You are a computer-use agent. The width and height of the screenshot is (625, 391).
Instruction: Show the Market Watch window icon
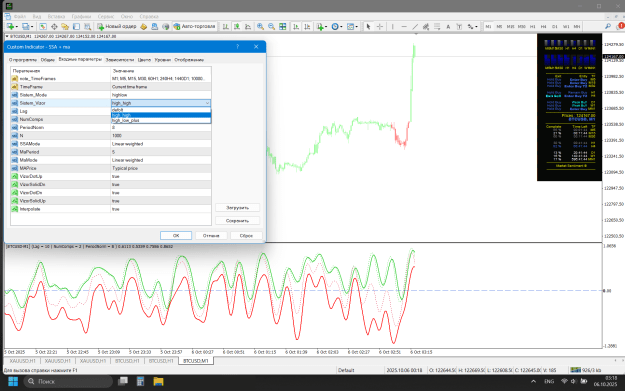tap(43, 26)
